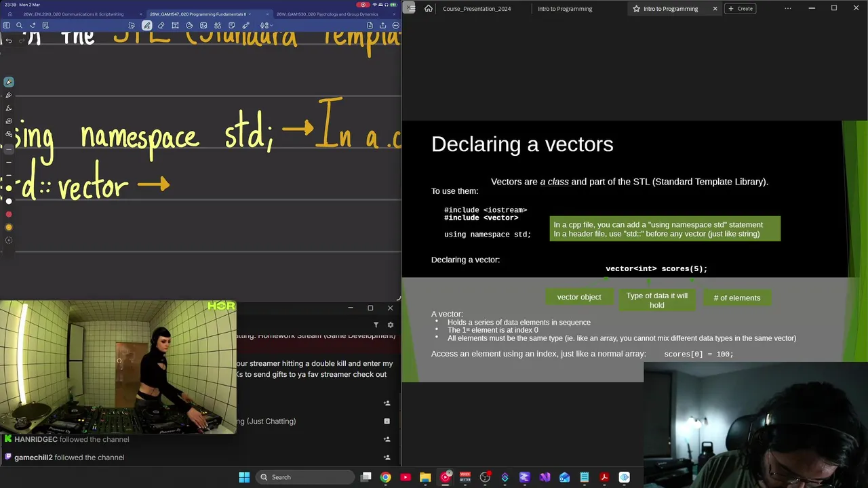Close the starred Intro to Programming tab
The height and width of the screenshot is (488, 868).
click(715, 8)
